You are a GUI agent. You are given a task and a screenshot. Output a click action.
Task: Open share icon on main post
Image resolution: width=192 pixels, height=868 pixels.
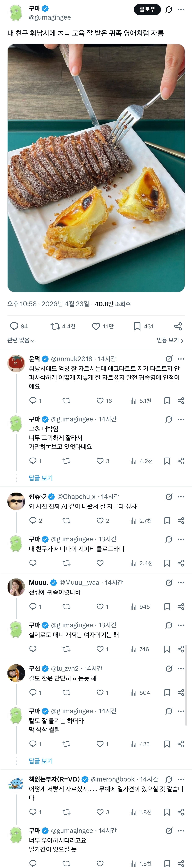[178, 326]
